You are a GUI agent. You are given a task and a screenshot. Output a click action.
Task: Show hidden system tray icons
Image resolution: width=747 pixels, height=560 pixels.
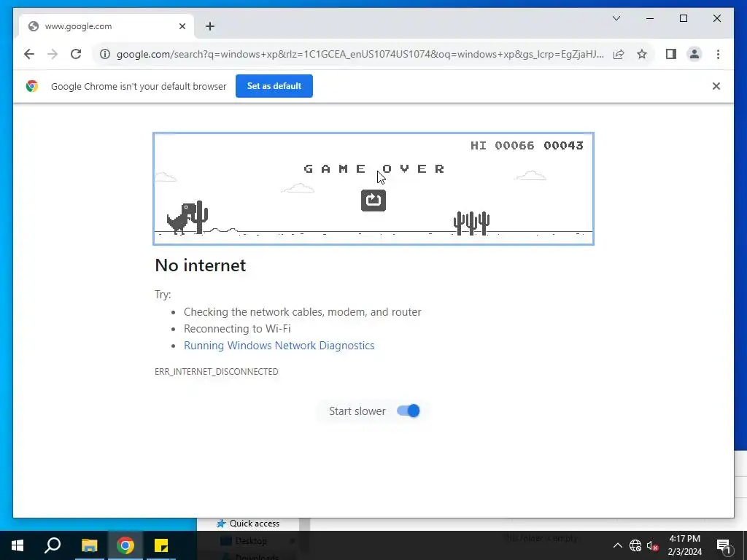click(617, 545)
